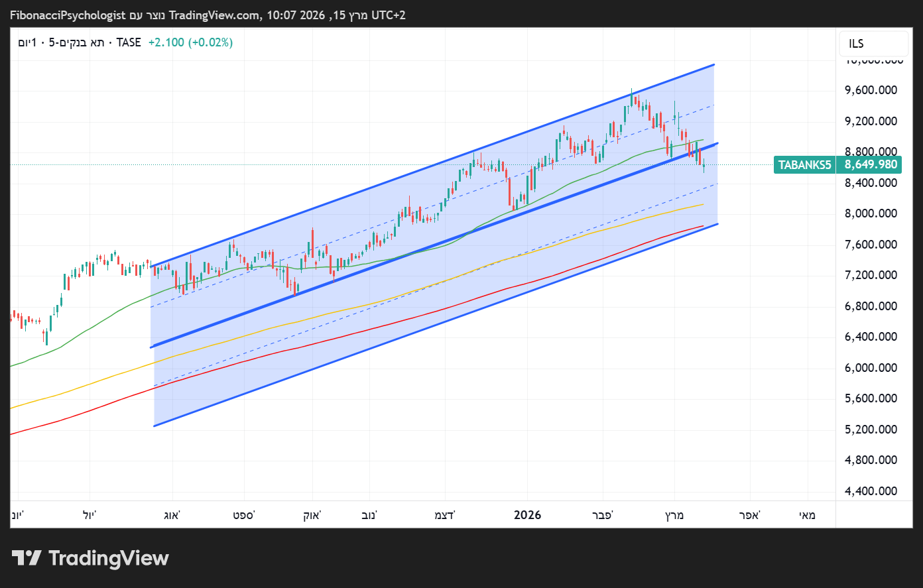Click the 8,400.000 price axis label
Image resolution: width=923 pixels, height=588 pixels.
[871, 183]
